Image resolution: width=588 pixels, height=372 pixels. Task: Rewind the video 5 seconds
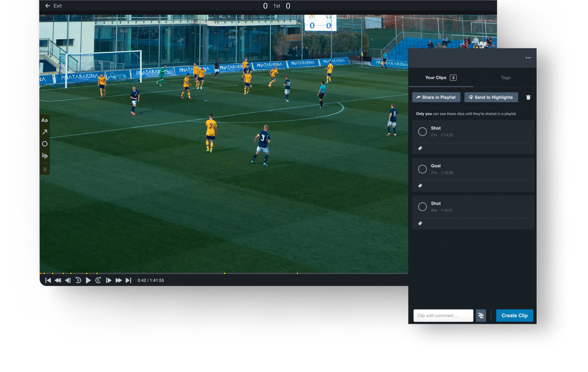pos(78,280)
